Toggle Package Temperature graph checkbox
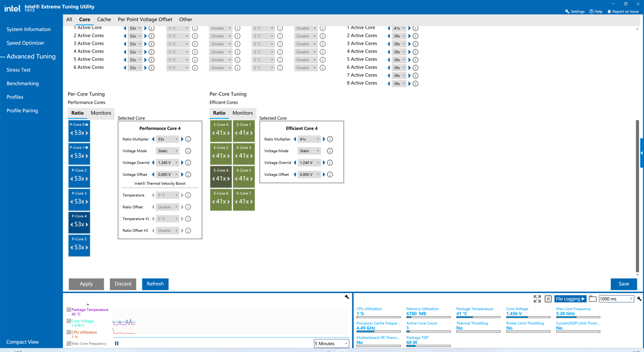 point(69,310)
